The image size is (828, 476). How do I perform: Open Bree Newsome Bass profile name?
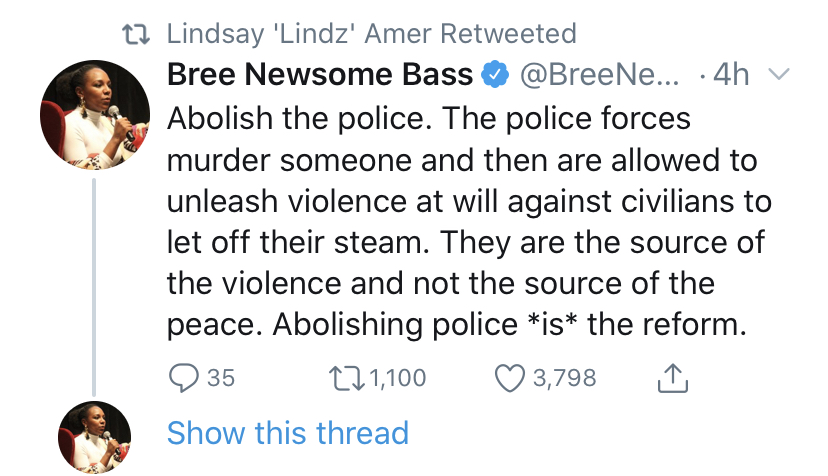[x=320, y=74]
